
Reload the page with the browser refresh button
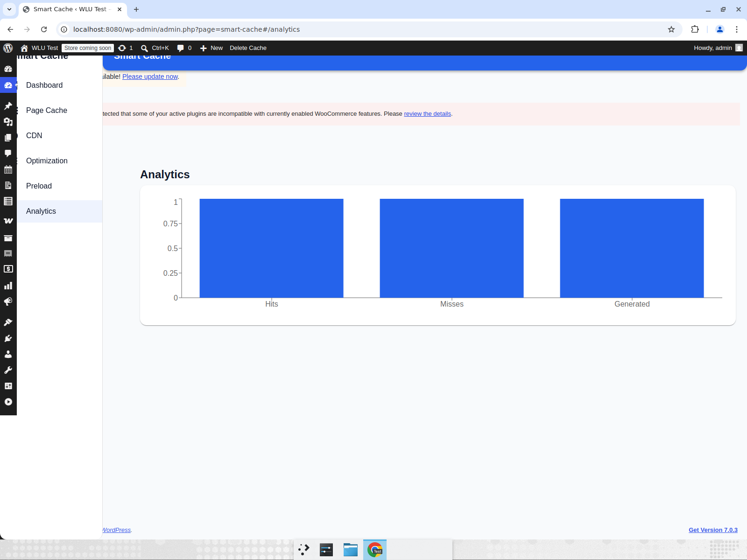tap(44, 29)
